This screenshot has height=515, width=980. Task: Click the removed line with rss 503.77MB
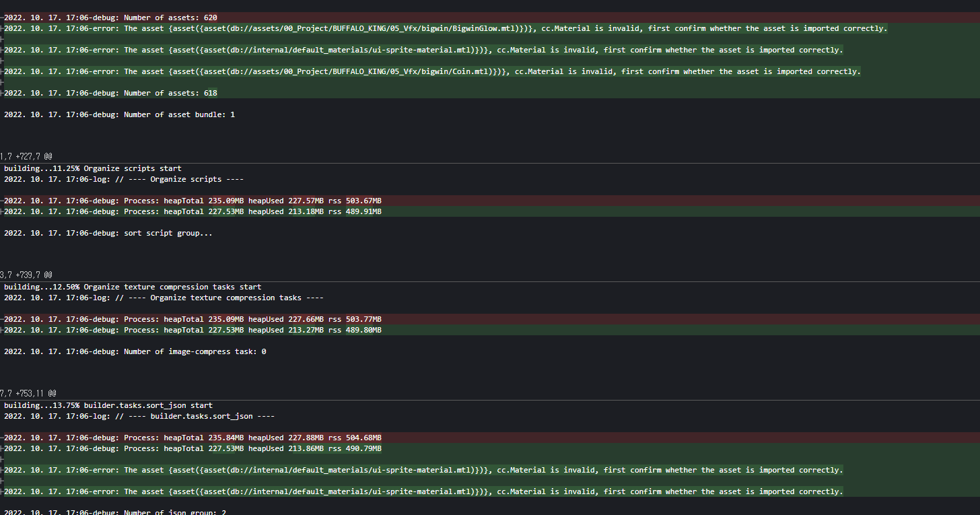(x=193, y=319)
